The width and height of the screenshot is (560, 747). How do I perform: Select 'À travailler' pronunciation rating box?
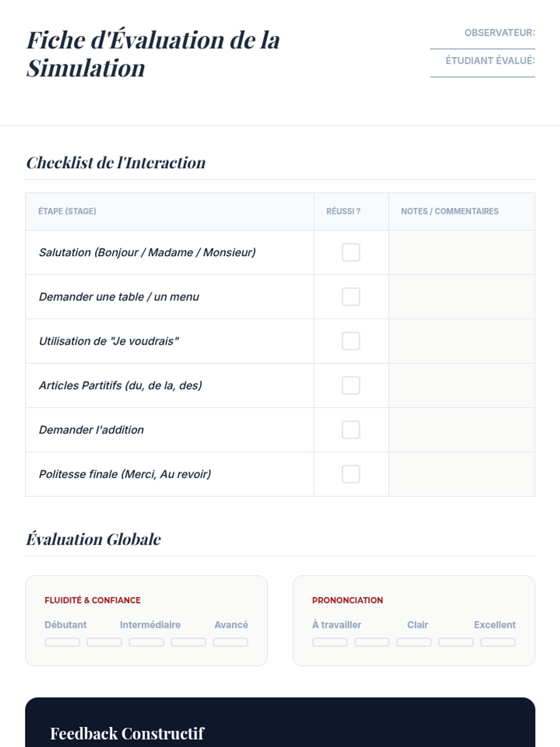330,642
